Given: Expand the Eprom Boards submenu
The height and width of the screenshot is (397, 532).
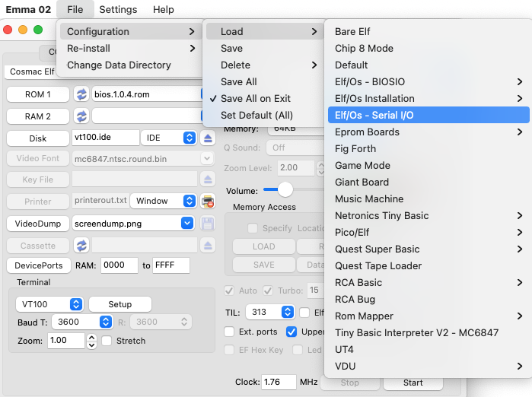Looking at the screenshot, I should 428,132.
